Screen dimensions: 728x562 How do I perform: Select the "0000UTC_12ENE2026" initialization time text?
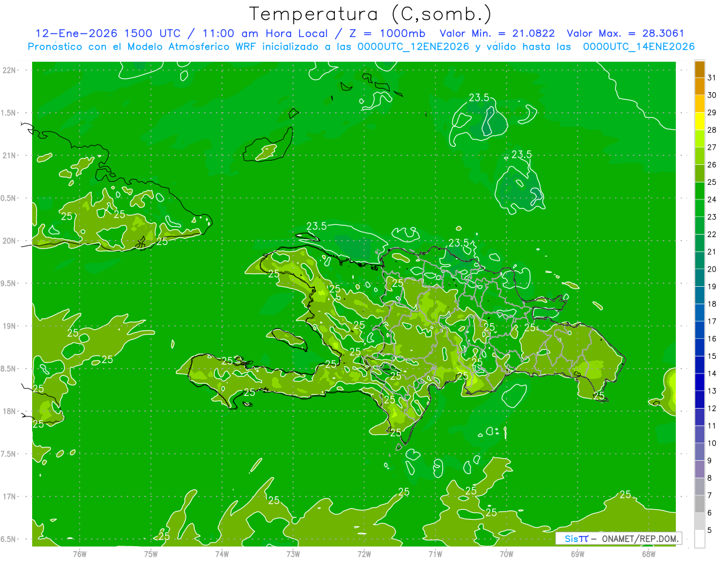[x=414, y=47]
